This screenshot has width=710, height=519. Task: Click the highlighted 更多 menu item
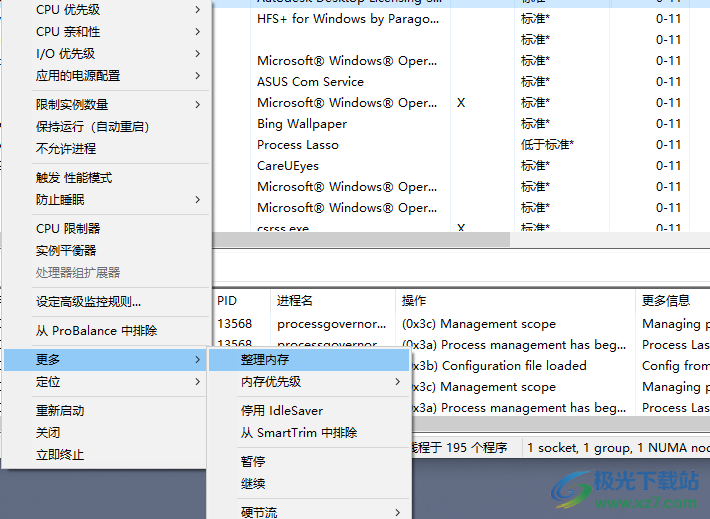(106, 360)
